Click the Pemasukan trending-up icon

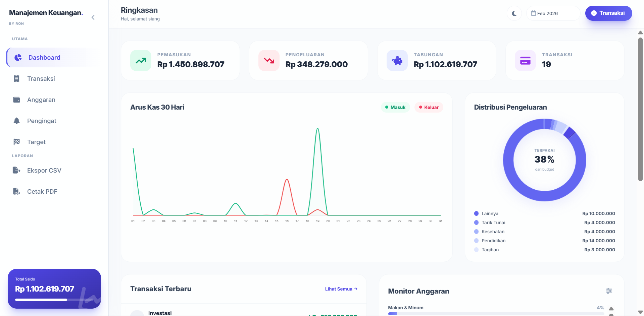click(141, 61)
